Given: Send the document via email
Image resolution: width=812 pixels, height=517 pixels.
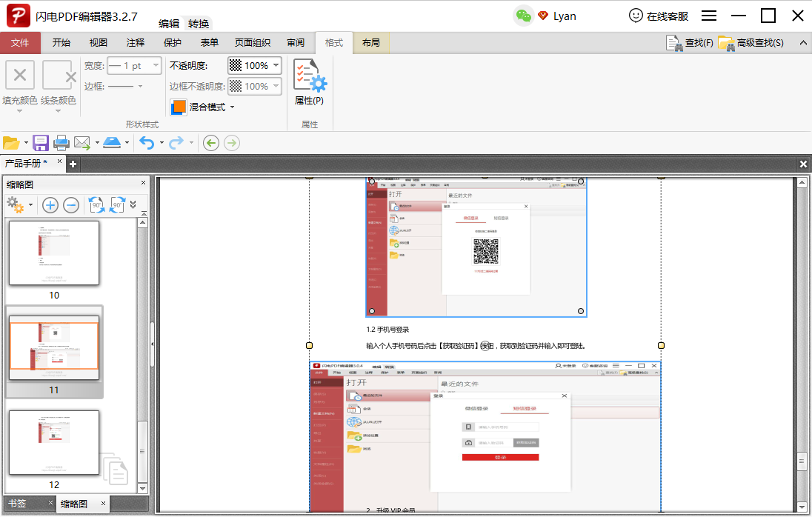Looking at the screenshot, I should tap(81, 142).
